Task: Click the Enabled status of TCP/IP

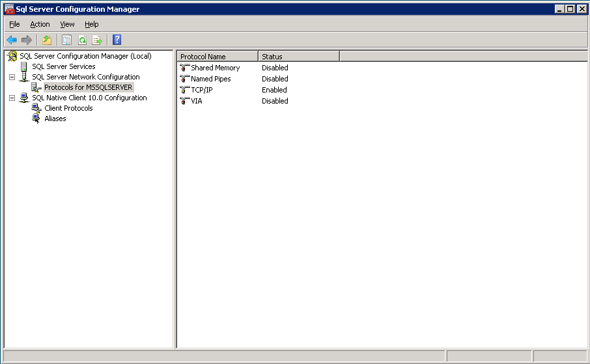Action: pos(274,90)
